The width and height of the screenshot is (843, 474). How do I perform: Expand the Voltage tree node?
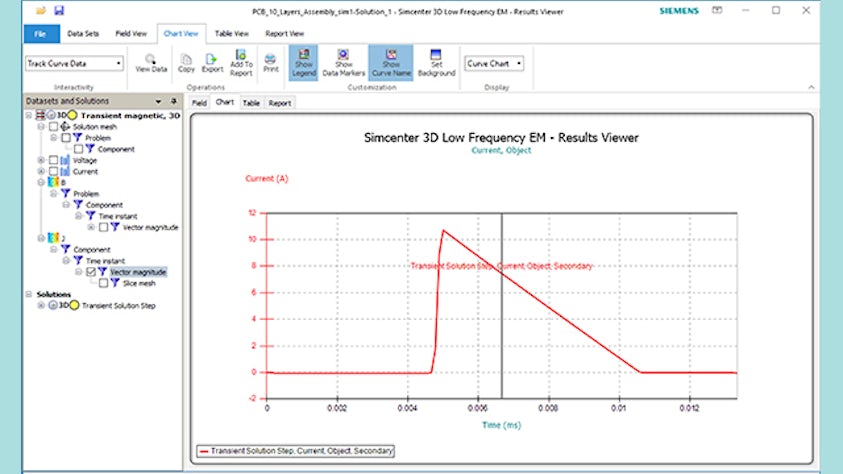point(41,160)
